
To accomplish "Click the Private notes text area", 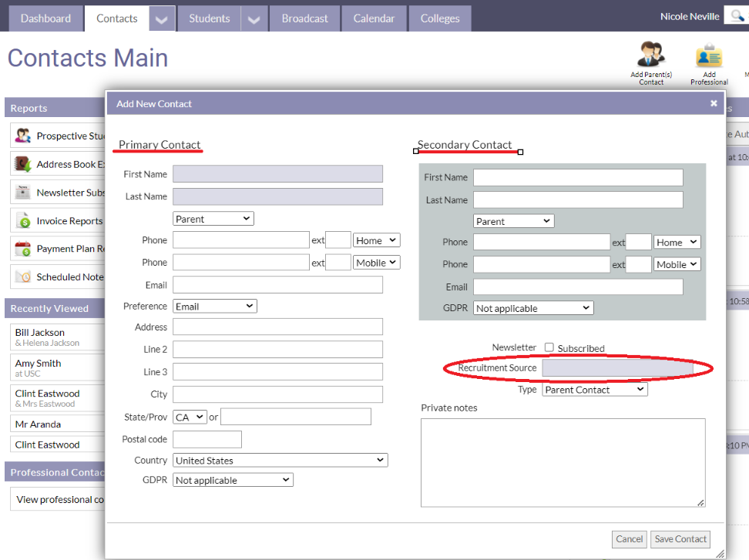I will (563, 463).
